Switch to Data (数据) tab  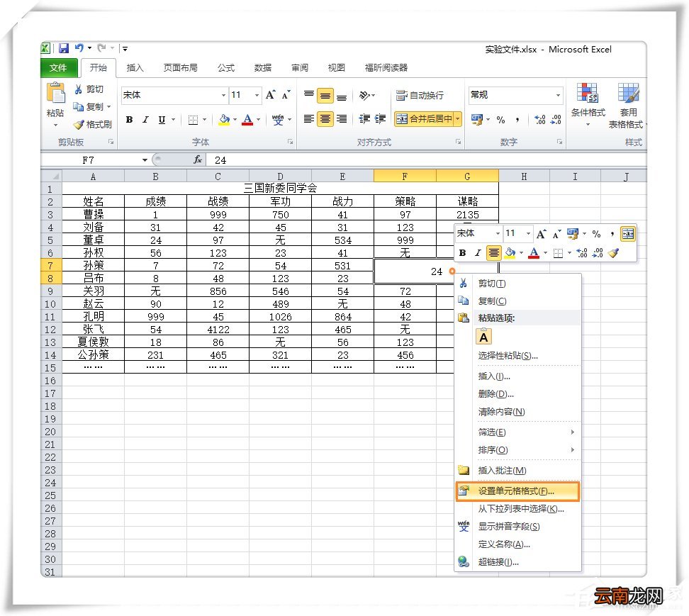click(x=263, y=67)
